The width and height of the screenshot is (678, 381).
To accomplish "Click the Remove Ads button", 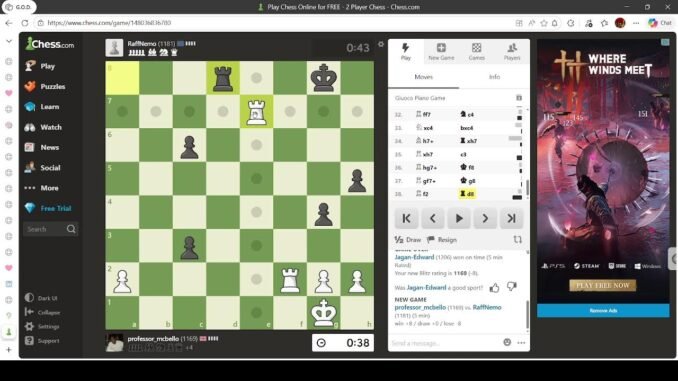I will 603,311.
